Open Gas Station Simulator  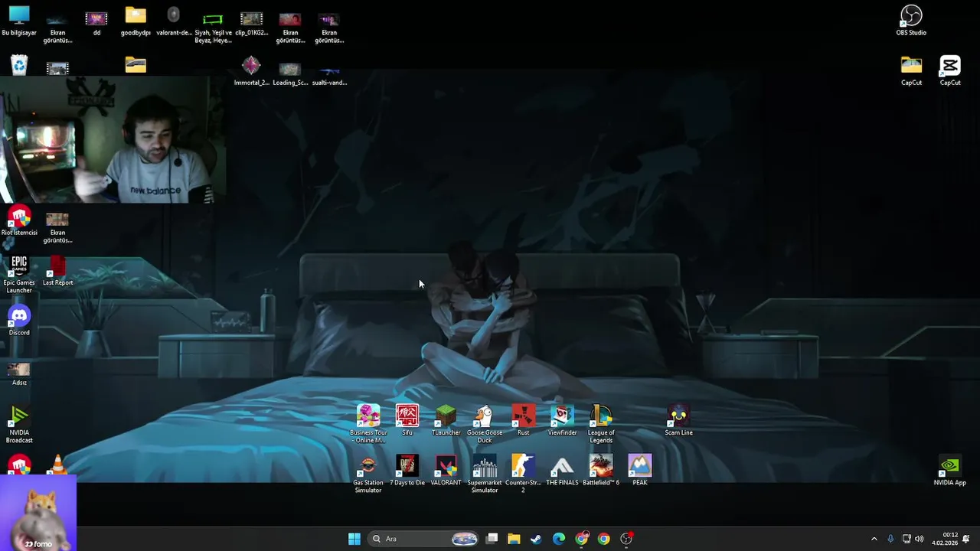(x=368, y=474)
